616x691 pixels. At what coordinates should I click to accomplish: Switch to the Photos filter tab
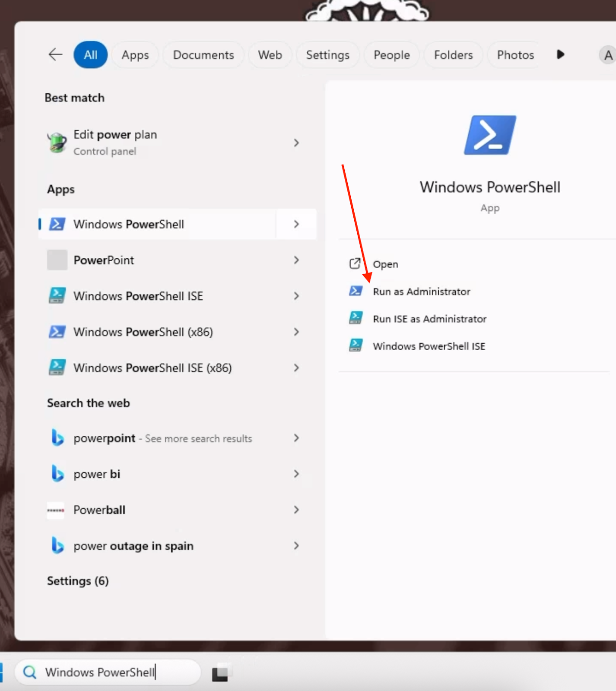point(515,55)
